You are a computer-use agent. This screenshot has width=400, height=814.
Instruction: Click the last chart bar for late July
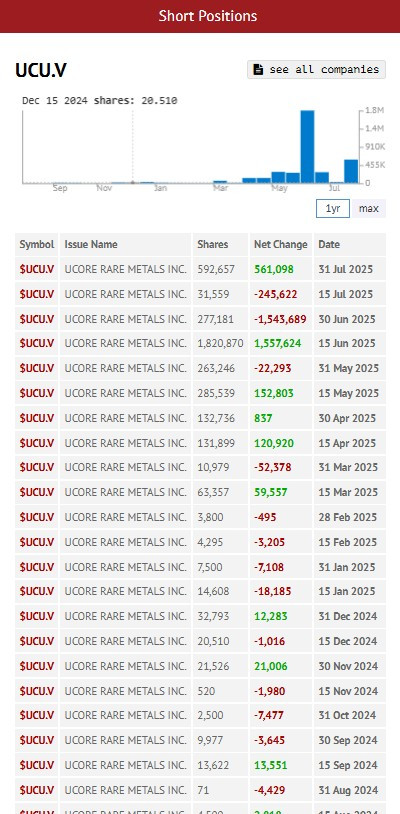click(351, 171)
